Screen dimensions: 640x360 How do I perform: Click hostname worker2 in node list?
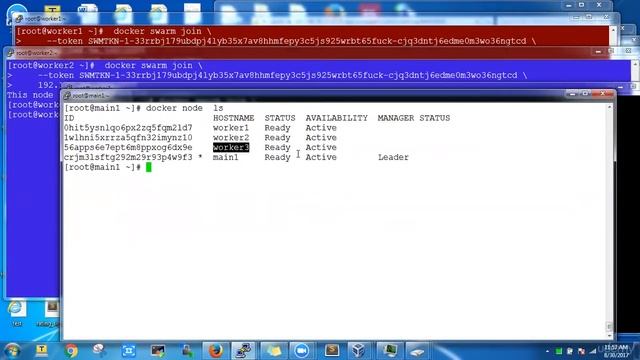231,138
